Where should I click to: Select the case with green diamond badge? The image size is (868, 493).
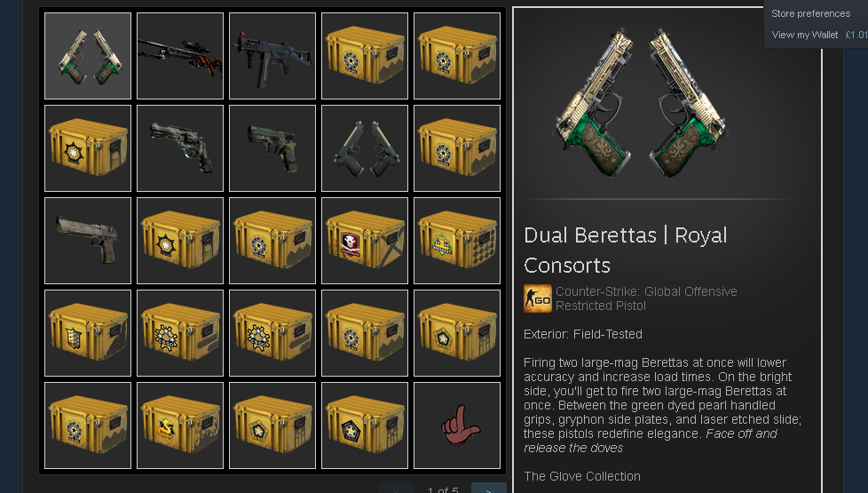pyautogui.click(x=457, y=241)
